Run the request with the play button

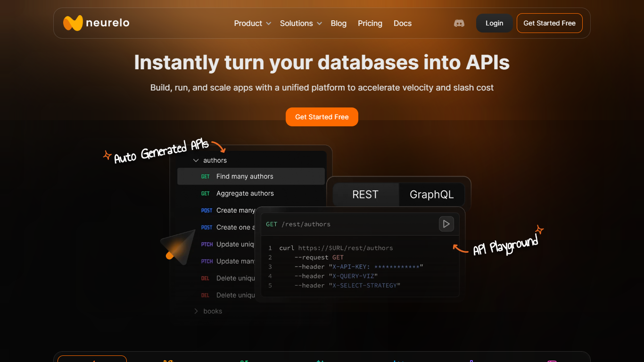click(x=446, y=224)
